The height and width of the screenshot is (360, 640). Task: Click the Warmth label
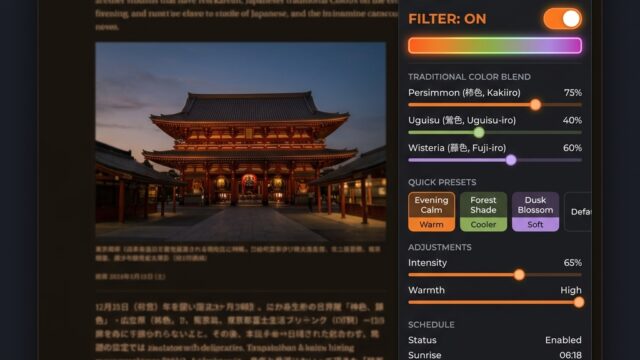click(426, 290)
